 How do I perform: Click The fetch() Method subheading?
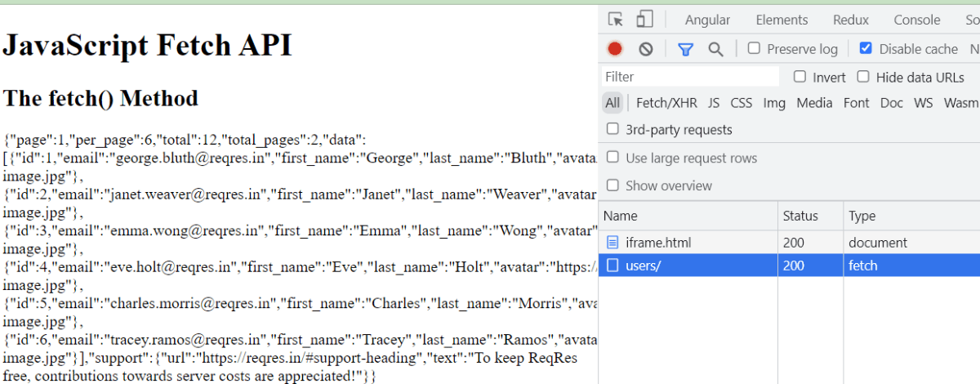(100, 99)
